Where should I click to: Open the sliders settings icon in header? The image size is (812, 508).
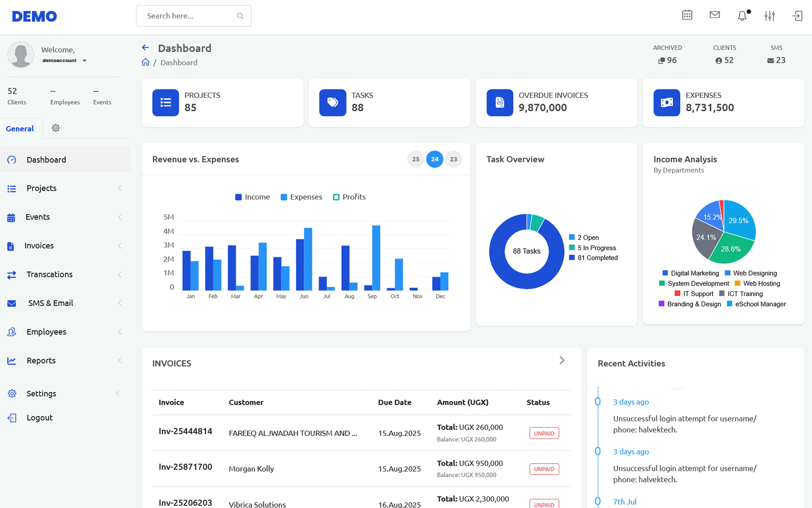769,16
